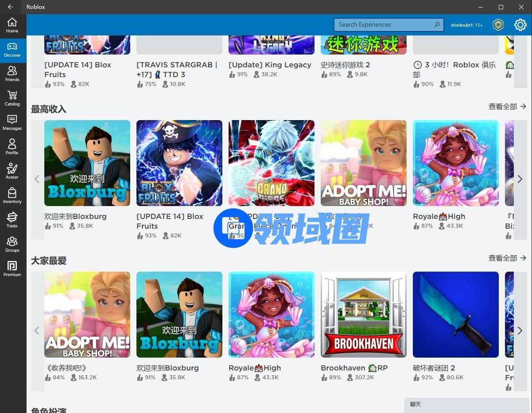Open the Inventory bag
The width and height of the screenshot is (532, 413).
point(12,196)
